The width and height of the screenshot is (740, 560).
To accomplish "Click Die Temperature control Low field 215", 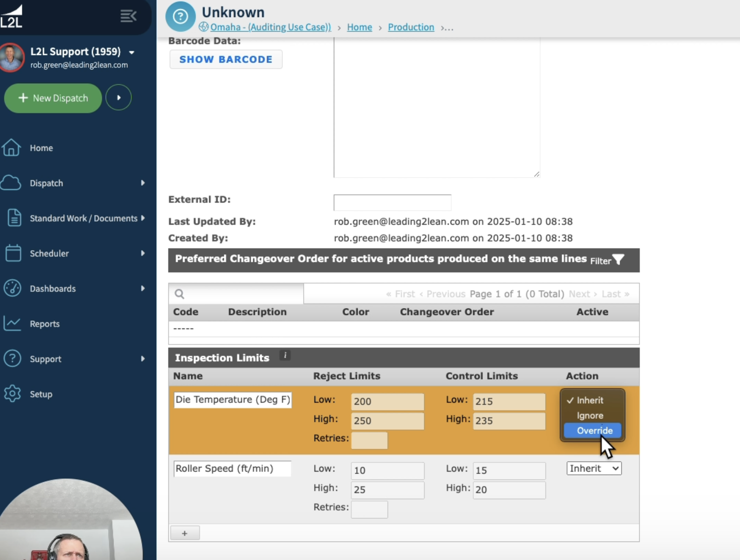I will tap(509, 401).
